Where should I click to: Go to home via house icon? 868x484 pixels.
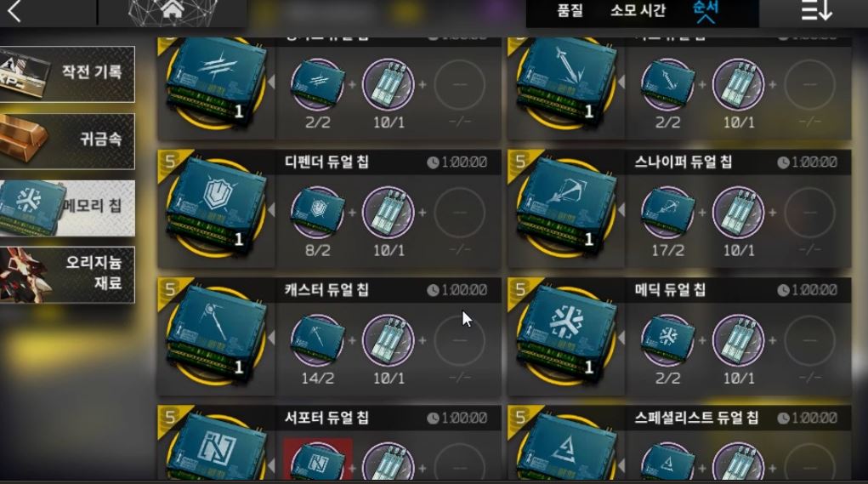(x=173, y=10)
